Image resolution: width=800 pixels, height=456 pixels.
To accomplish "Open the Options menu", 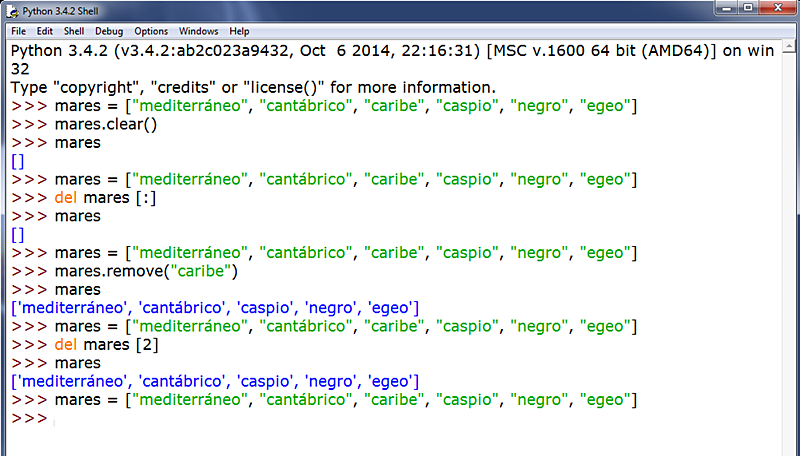I will pyautogui.click(x=151, y=32).
